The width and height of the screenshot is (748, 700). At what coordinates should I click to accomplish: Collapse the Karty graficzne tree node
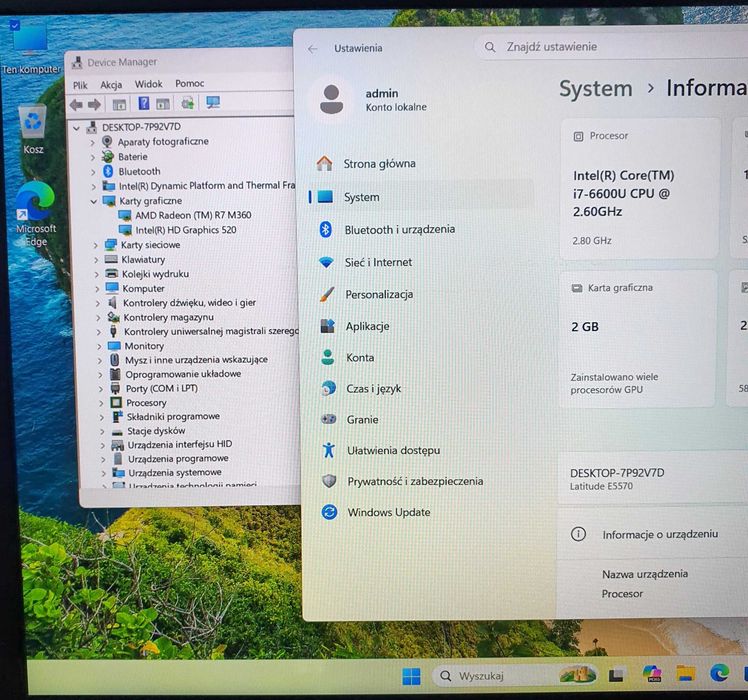94,201
